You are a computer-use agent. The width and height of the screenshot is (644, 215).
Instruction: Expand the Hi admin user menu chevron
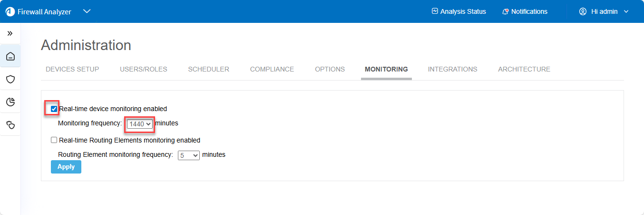click(626, 11)
